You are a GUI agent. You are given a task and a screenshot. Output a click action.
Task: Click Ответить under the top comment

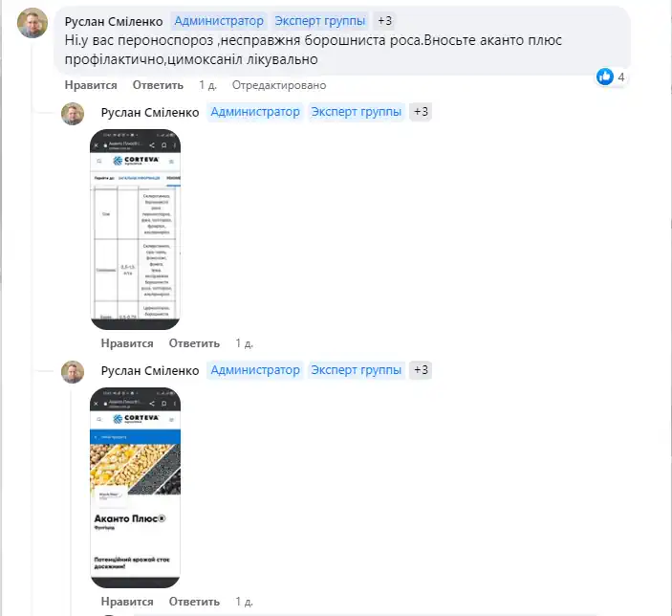coord(158,85)
